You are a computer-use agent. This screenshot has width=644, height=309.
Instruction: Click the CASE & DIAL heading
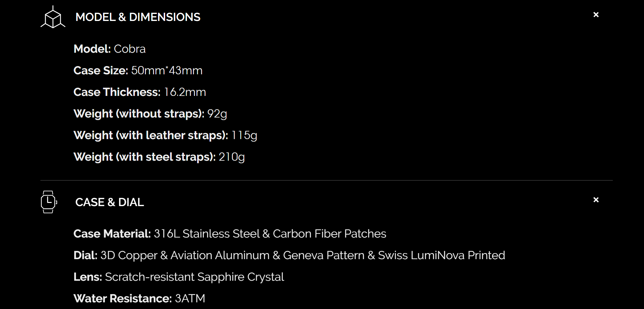click(x=110, y=202)
